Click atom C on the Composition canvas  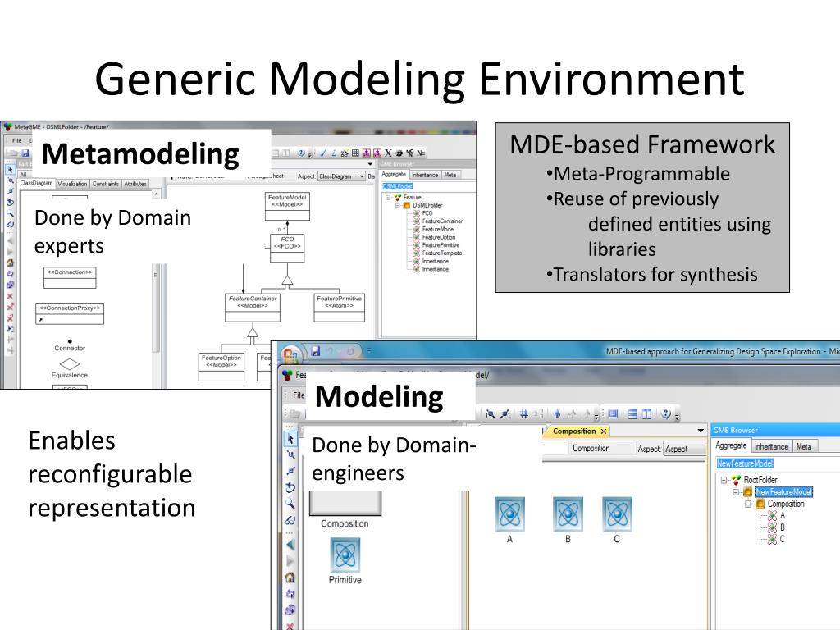pyautogui.click(x=617, y=514)
